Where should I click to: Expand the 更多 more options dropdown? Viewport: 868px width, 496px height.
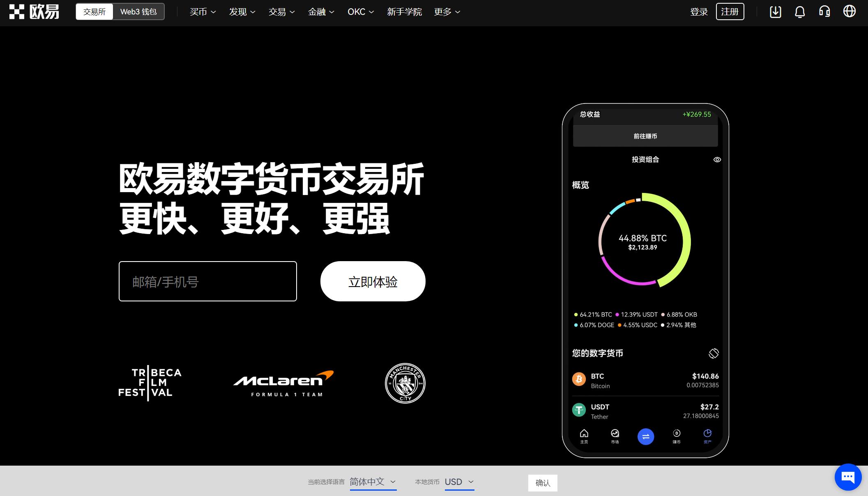[447, 11]
